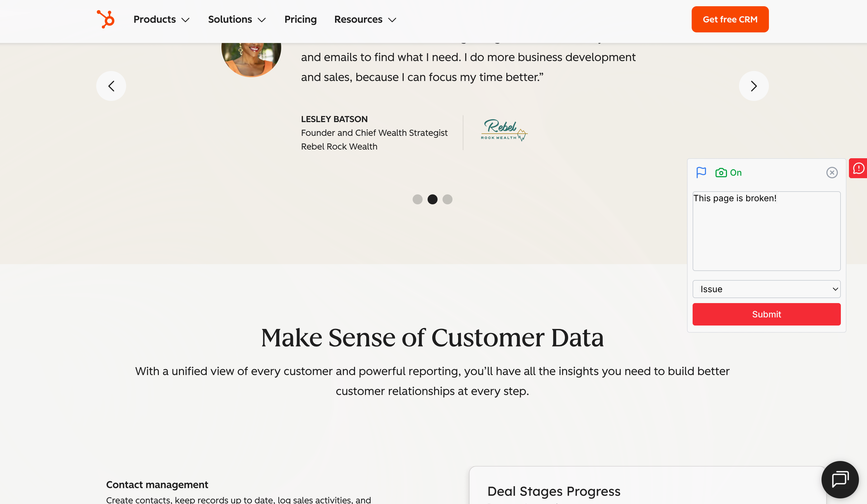Click inside the feedback text area
The image size is (867, 504).
[766, 231]
